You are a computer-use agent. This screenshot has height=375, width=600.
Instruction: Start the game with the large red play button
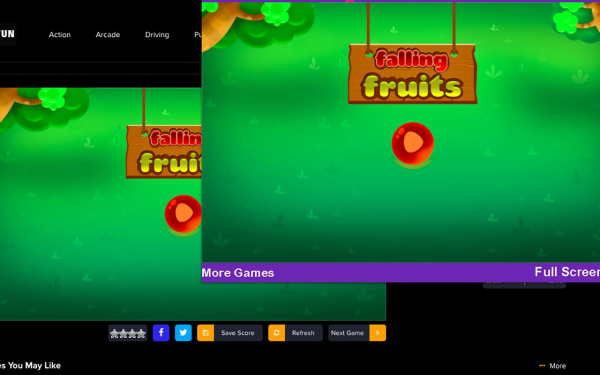412,143
